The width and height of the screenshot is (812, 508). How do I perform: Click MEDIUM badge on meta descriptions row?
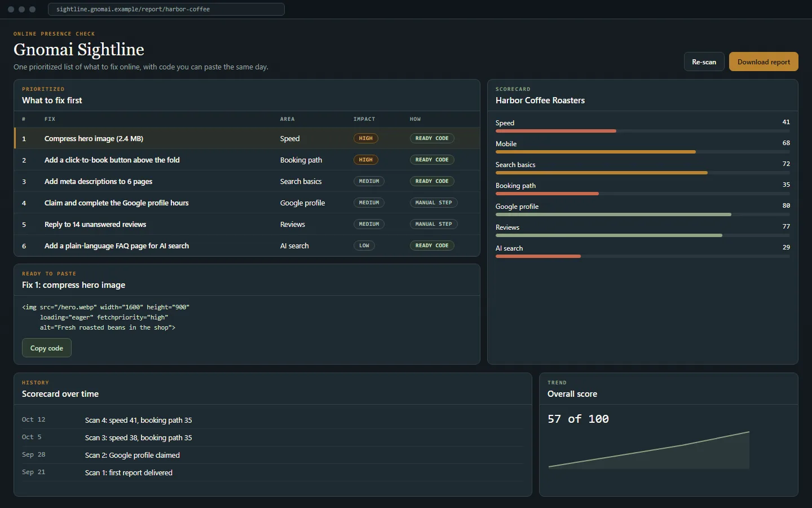click(369, 181)
